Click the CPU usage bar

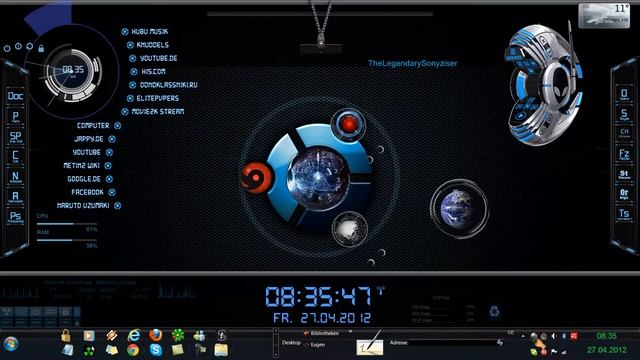67,224
